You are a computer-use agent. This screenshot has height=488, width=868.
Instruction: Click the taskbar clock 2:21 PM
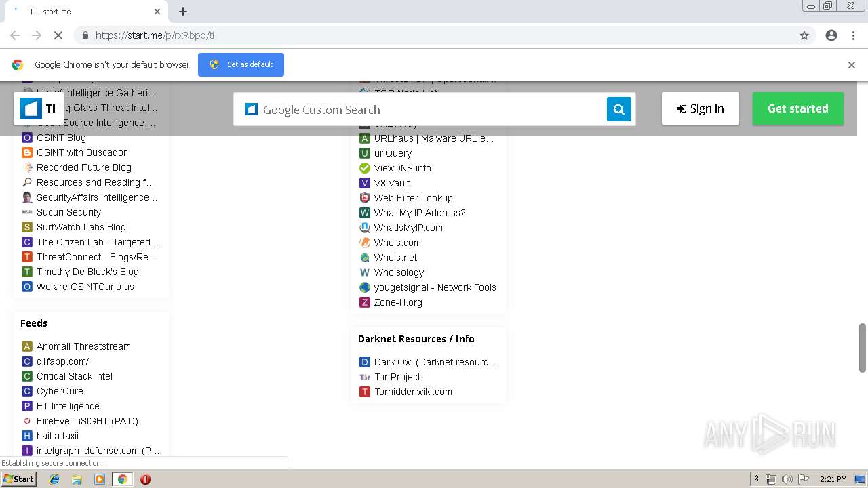(833, 479)
